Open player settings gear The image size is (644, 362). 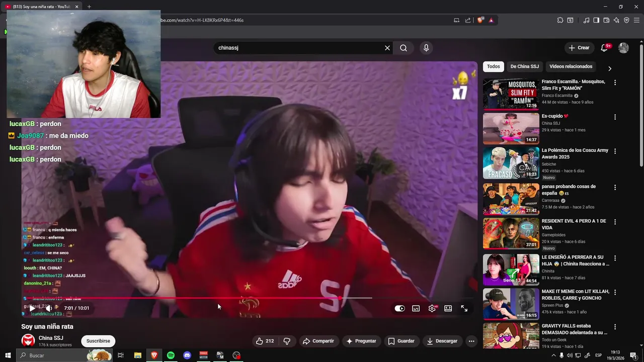pyautogui.click(x=432, y=308)
